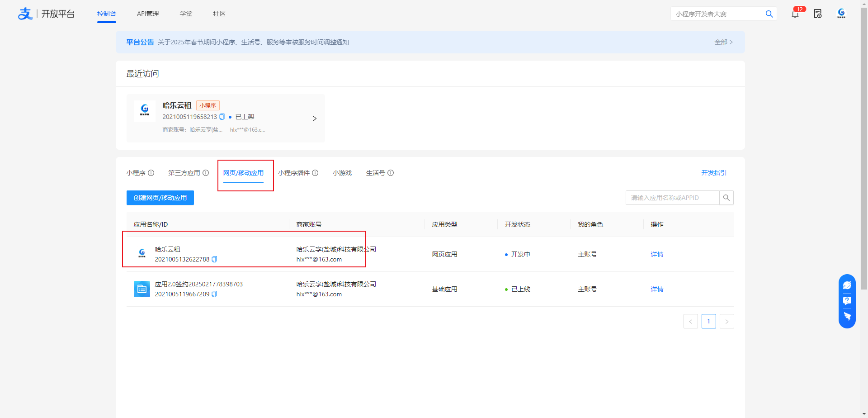Click the search button in app list filter
This screenshot has height=418, width=868.
726,198
